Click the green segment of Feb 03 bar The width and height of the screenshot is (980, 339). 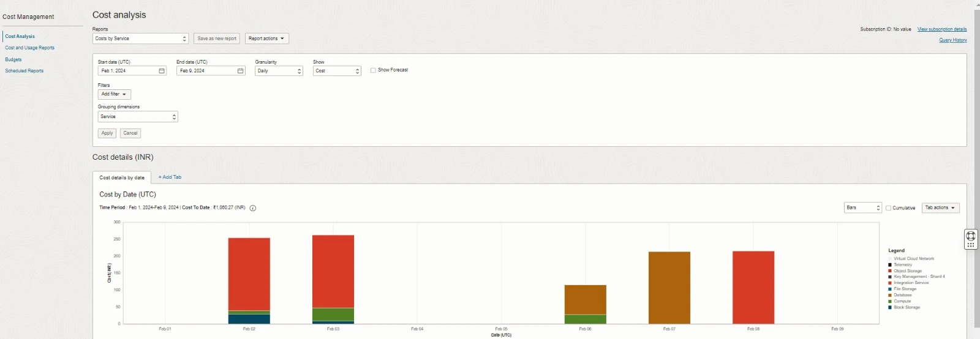click(333, 315)
